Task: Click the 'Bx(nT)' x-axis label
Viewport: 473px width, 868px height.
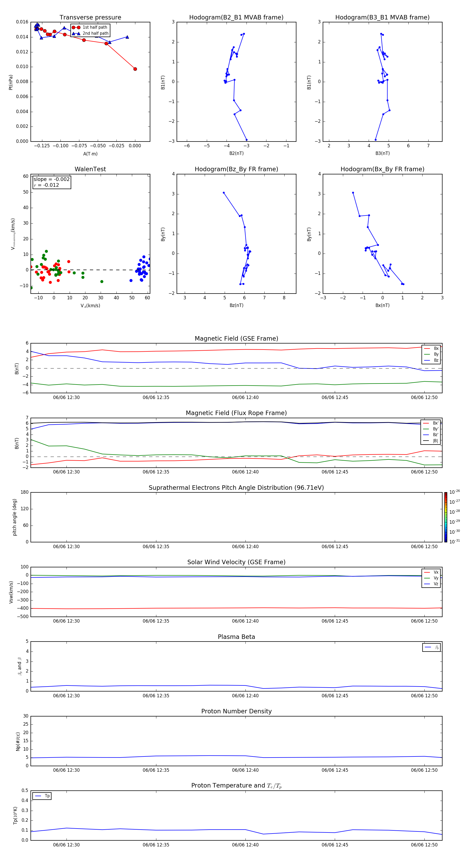Action: [382, 305]
